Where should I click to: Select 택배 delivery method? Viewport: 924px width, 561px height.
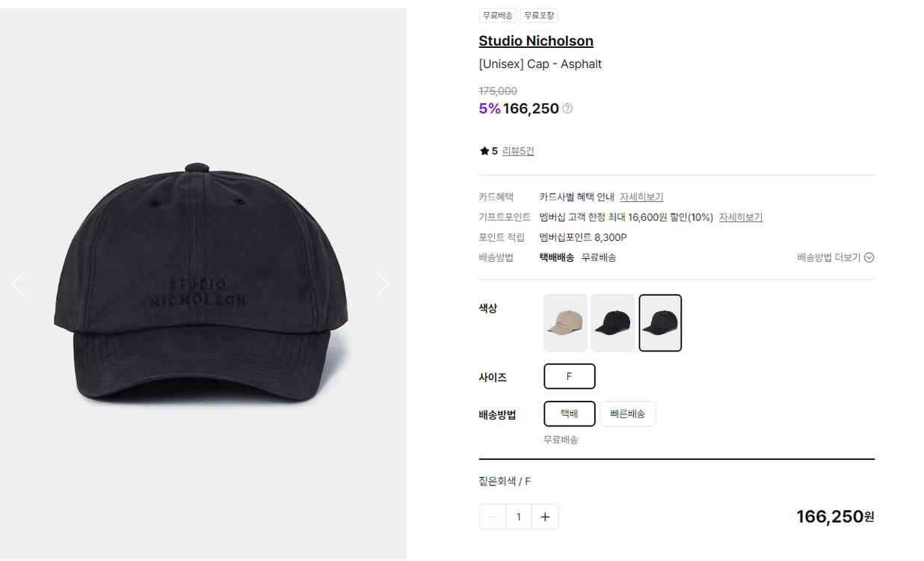pos(570,414)
